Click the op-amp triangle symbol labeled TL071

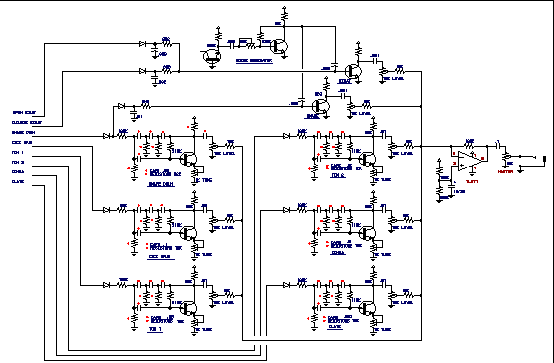point(470,161)
